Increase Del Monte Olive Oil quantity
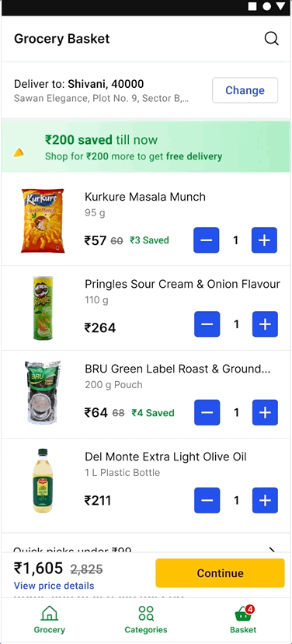This screenshot has width=292, height=644. [x=265, y=500]
